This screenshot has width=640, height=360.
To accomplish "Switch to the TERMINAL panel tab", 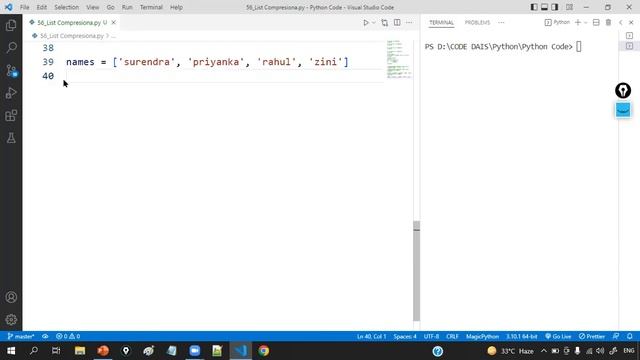I will (x=441, y=23).
